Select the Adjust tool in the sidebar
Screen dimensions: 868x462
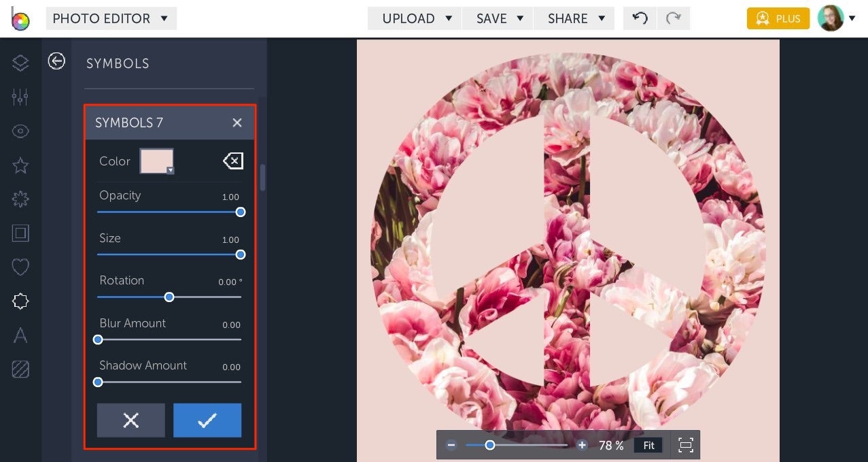click(20, 97)
